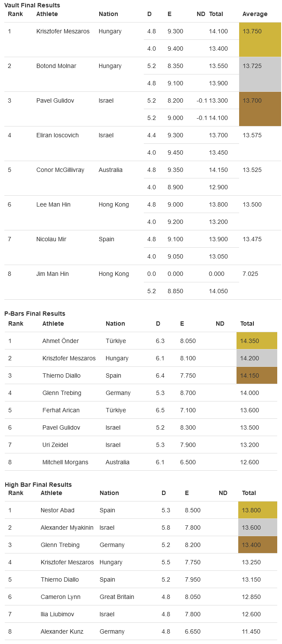
Task: Click the High Bar Final Results heading
Action: point(38,485)
